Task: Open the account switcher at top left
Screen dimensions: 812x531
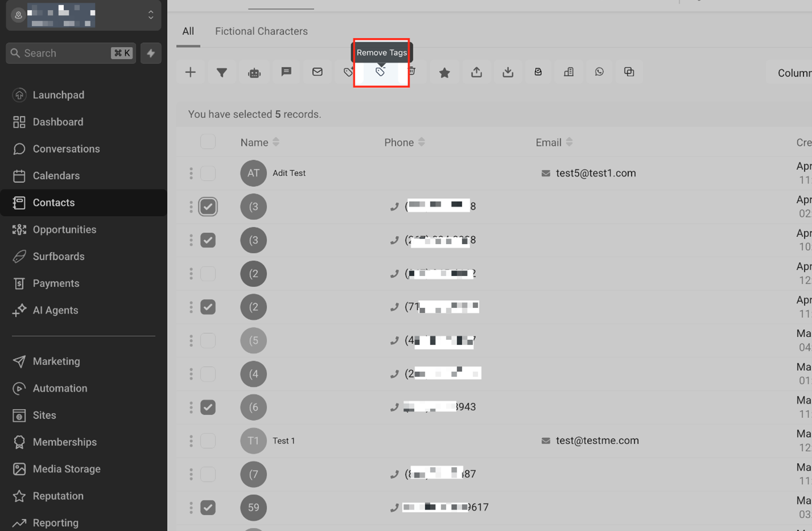Action: [83, 15]
